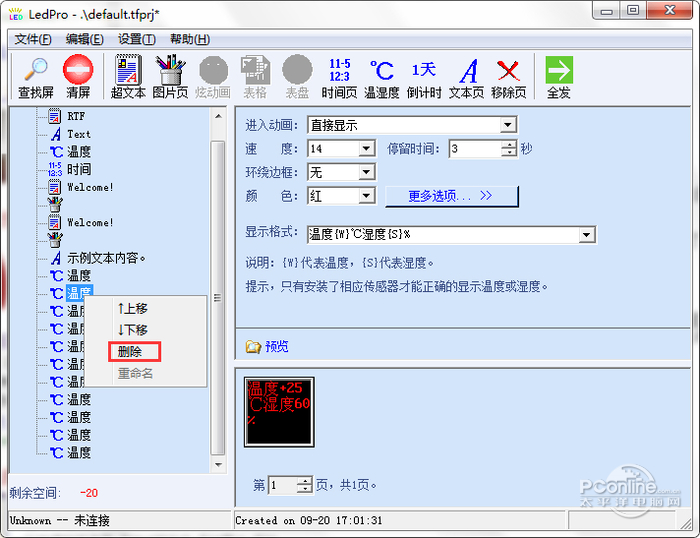
Task: Open the 速度 dropdown showing 14
Action: click(366, 148)
